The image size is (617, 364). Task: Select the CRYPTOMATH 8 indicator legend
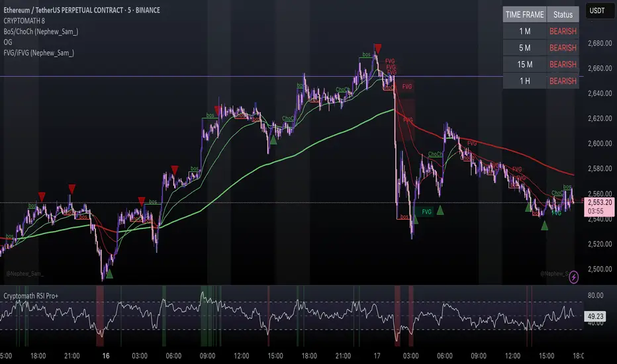point(24,21)
